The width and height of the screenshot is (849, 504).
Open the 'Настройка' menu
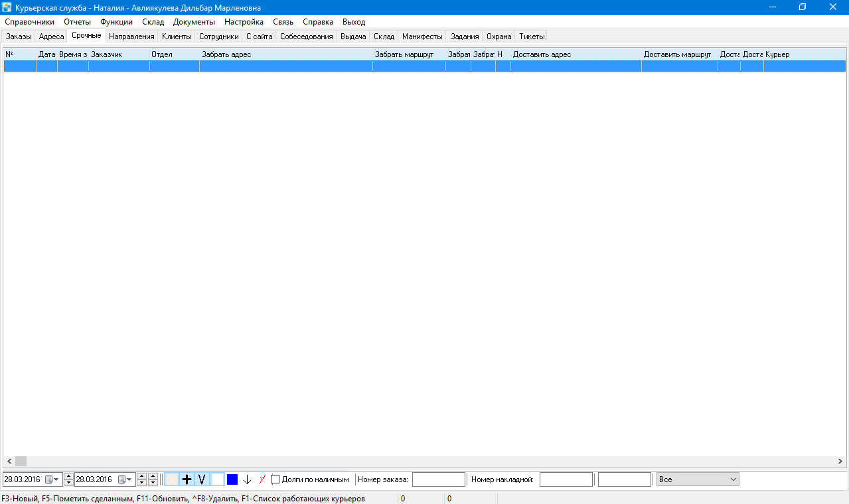[244, 22]
